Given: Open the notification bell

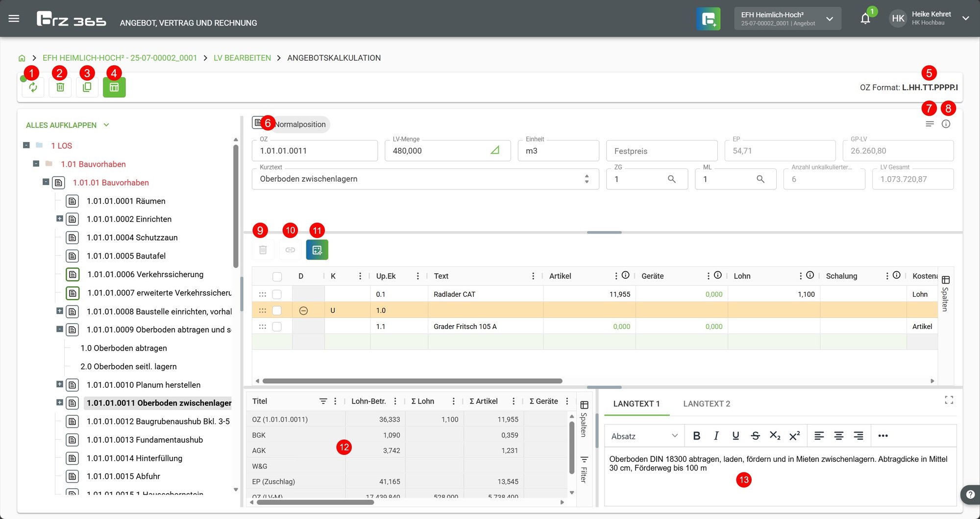Looking at the screenshot, I should click(865, 19).
